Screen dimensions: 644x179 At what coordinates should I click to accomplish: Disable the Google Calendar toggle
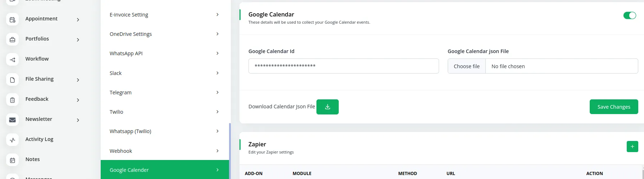click(x=629, y=15)
